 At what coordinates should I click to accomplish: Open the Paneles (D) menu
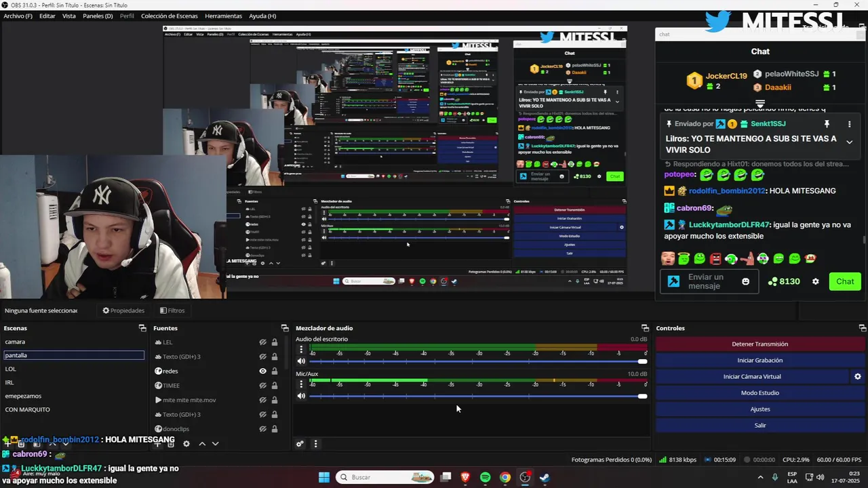point(98,16)
